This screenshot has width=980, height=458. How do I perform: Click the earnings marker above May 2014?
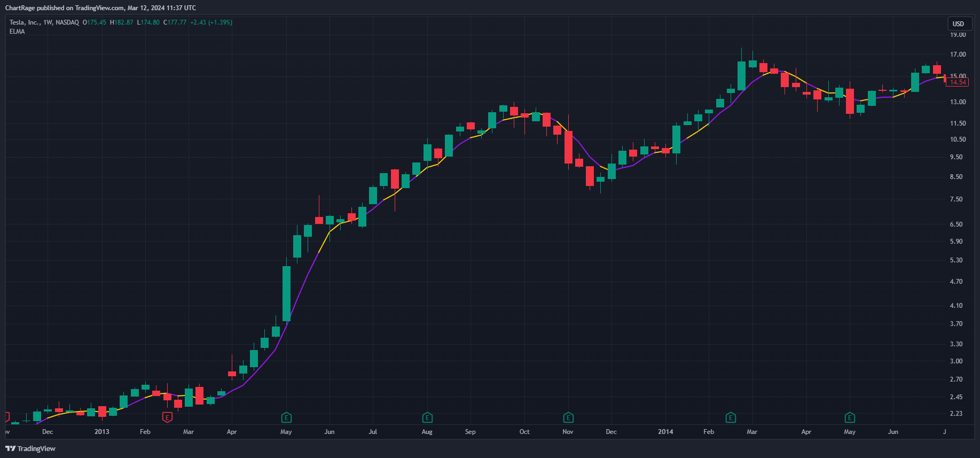click(x=850, y=417)
